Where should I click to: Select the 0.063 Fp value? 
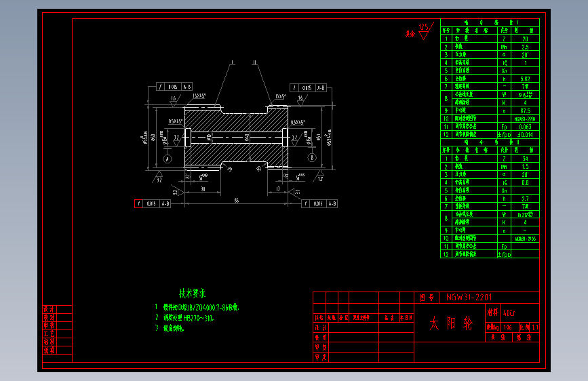[525, 127]
